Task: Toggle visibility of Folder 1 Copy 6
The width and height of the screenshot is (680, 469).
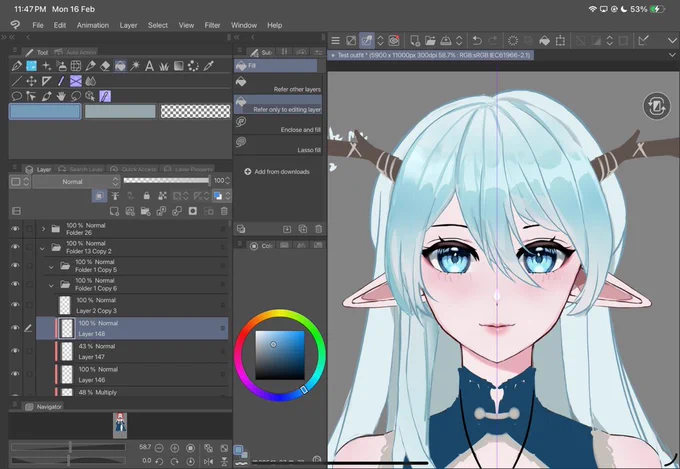Action: (15, 284)
